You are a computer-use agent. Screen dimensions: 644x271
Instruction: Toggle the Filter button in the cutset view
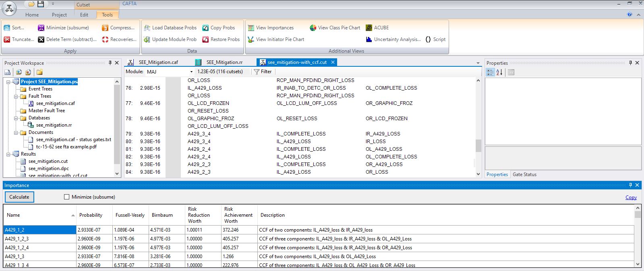pyautogui.click(x=263, y=72)
